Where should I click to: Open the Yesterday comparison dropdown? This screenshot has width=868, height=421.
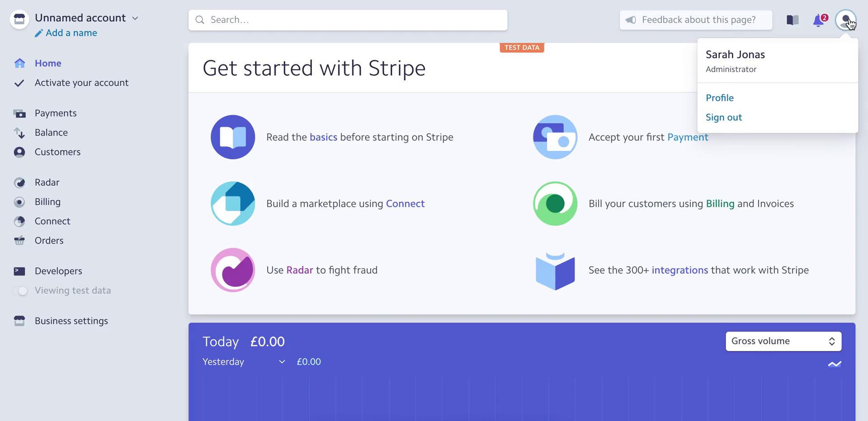coord(244,362)
